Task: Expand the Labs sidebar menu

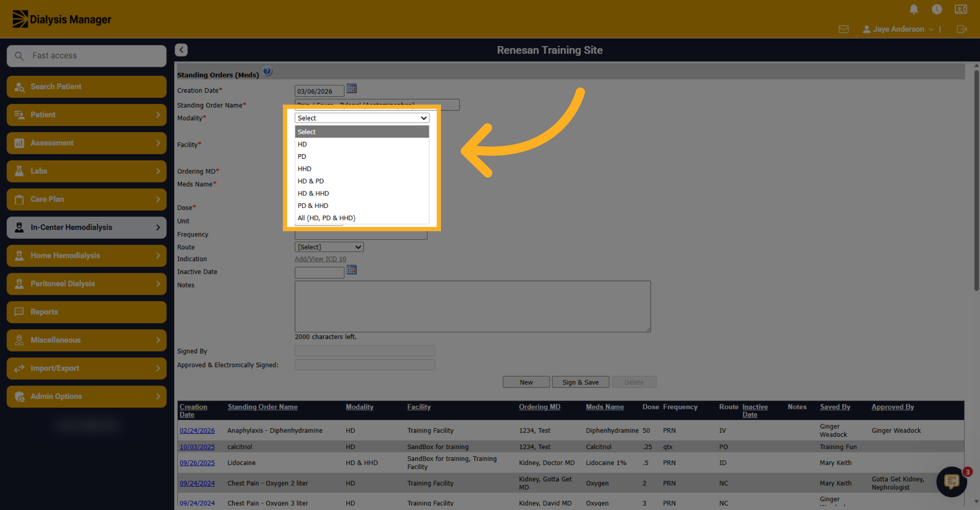Action: click(87, 171)
